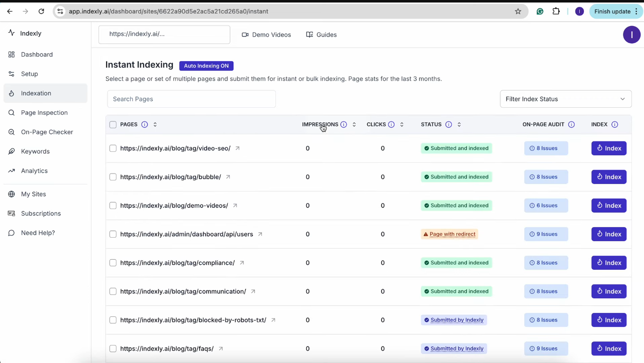Tick the checkbox beside the compliance page
The width and height of the screenshot is (644, 363).
113,262
